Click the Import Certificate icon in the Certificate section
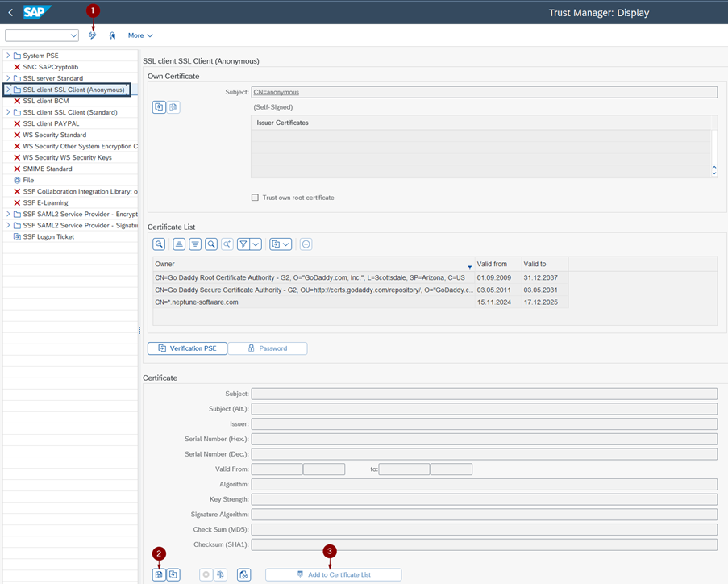Viewport: 728px width, 584px height. click(x=159, y=574)
